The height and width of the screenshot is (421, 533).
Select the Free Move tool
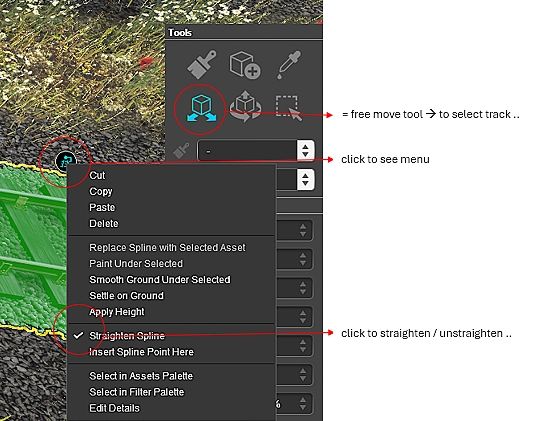201,108
